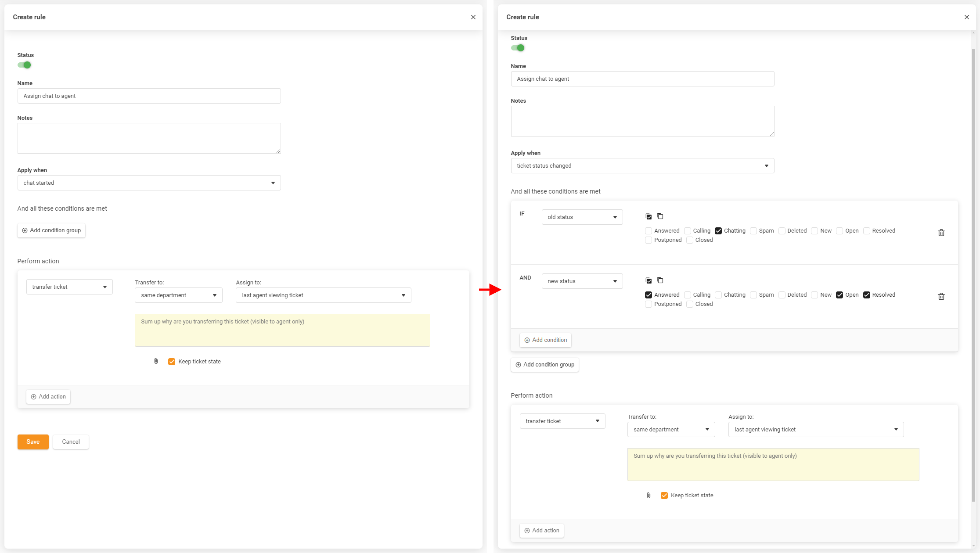The image size is (980, 553).
Task: Uncheck Keep ticket state in right panel
Action: point(664,496)
